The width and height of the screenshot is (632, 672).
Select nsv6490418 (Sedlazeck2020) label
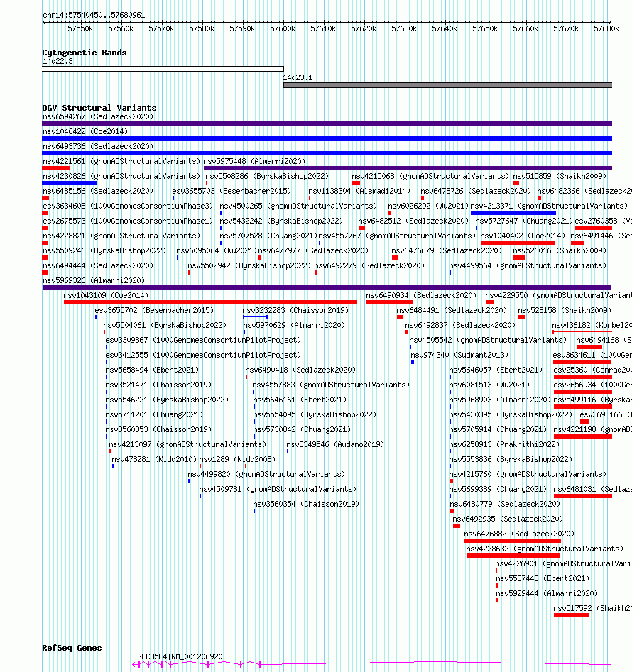click(x=300, y=370)
